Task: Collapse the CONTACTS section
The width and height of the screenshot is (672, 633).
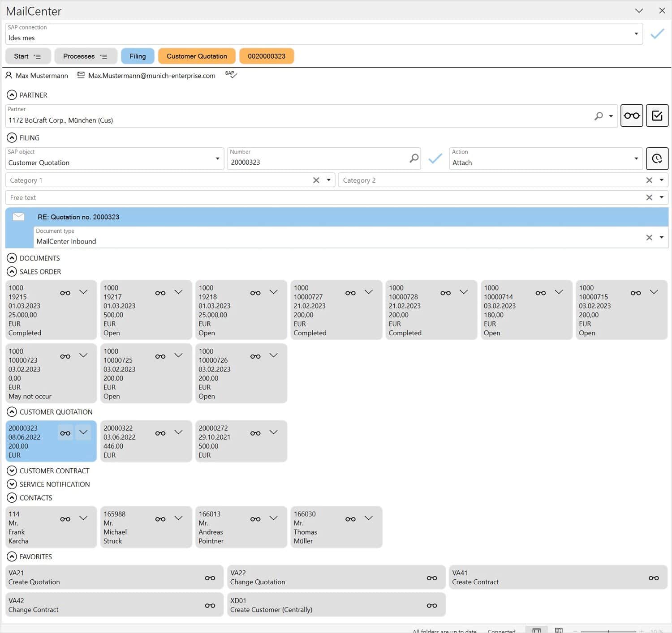Action: pos(12,498)
